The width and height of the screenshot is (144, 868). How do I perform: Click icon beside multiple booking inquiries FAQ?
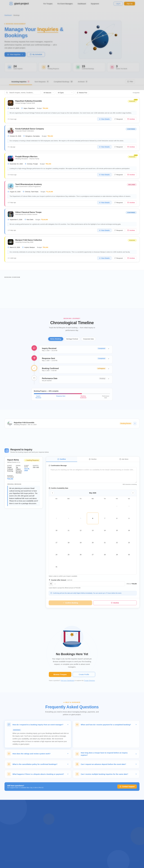(x=77, y=774)
